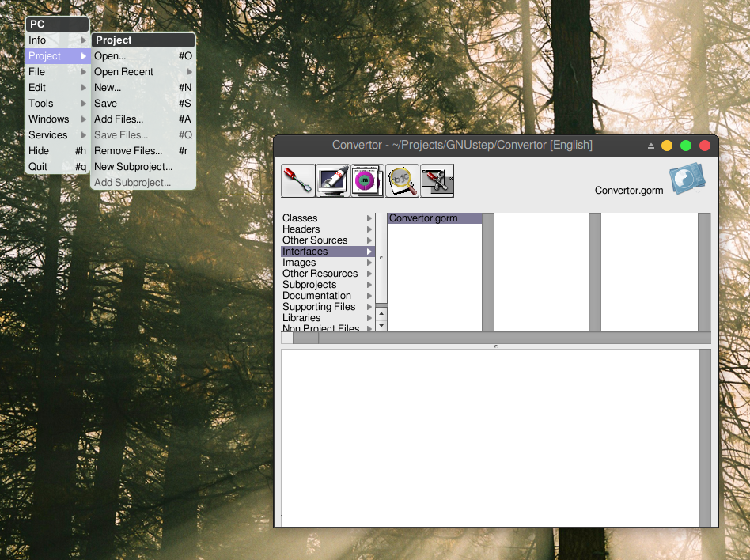Viewport: 750px width, 560px height.
Task: Click the Convertor.gorm application icon
Action: (x=687, y=178)
